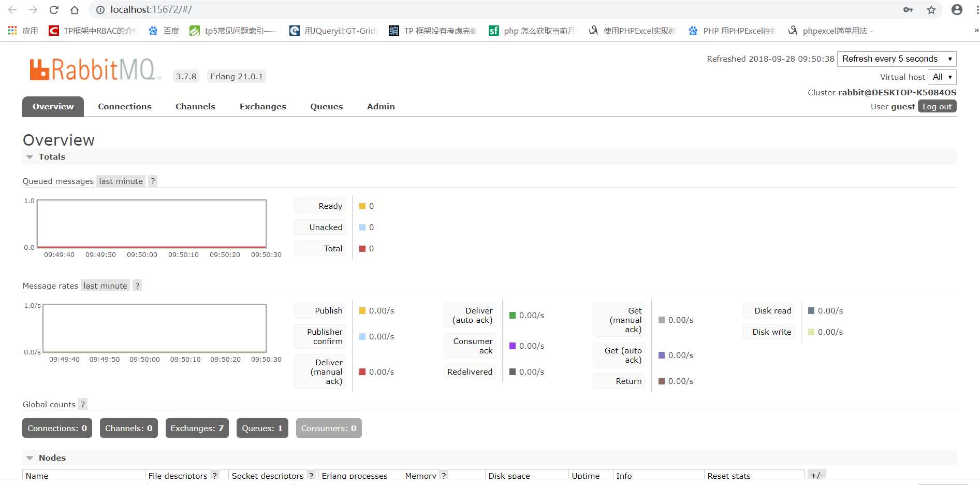Screen dimensions: 980x485
Task: Open the Virtual host All dropdown
Action: coord(942,77)
